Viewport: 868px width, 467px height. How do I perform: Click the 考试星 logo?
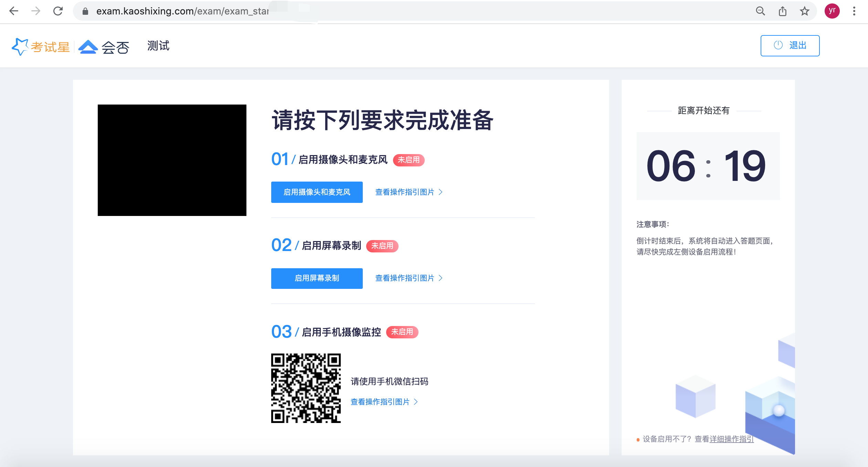[41, 47]
